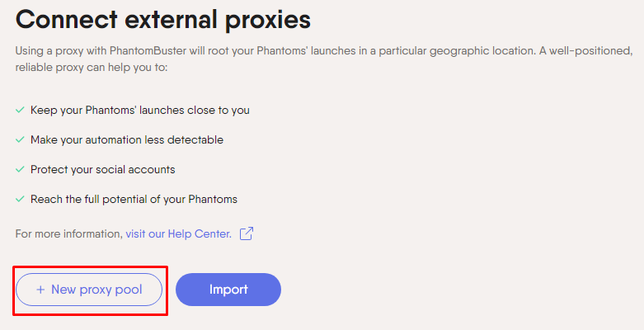Click checkmark beside Make your automation less detectable
This screenshot has width=644, height=330.
[x=20, y=139]
